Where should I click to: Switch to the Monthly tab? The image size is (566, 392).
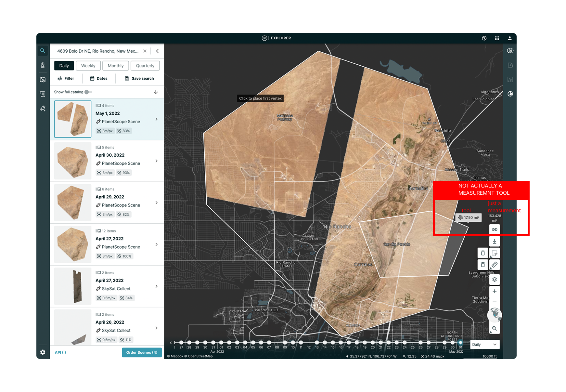[116, 66]
